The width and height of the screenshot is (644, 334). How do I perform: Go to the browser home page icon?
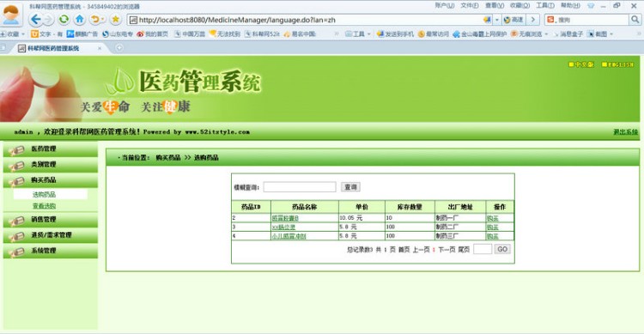click(80, 19)
